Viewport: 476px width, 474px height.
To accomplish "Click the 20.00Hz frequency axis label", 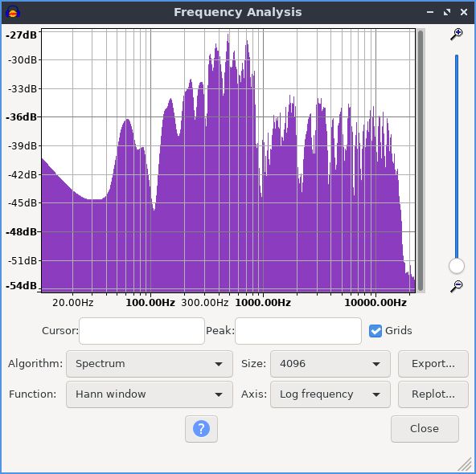I will [x=73, y=303].
